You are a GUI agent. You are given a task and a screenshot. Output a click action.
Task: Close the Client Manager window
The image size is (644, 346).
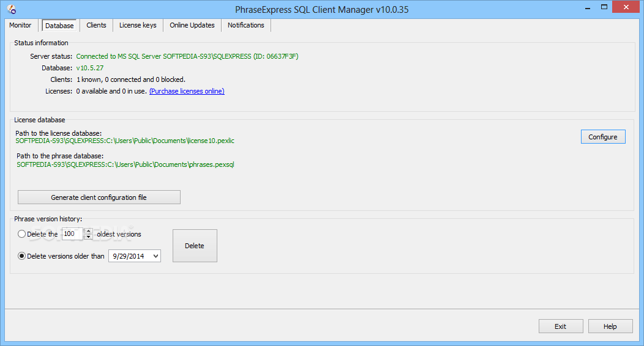[626, 7]
